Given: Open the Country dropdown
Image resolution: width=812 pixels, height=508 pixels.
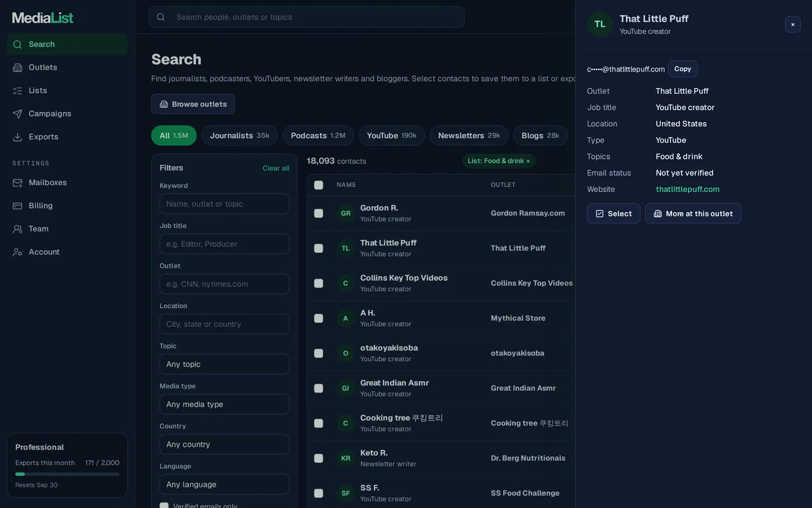Looking at the screenshot, I should coord(224,444).
